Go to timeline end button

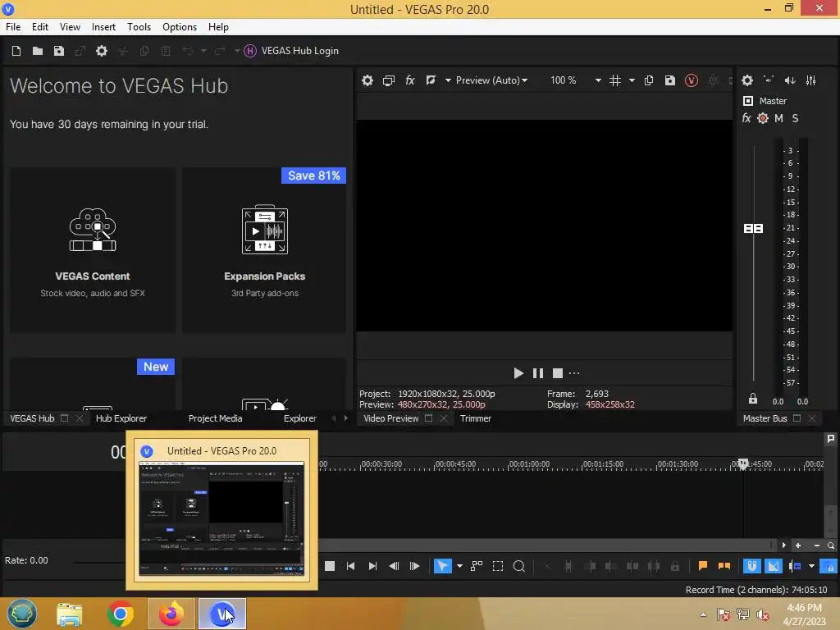click(x=372, y=566)
